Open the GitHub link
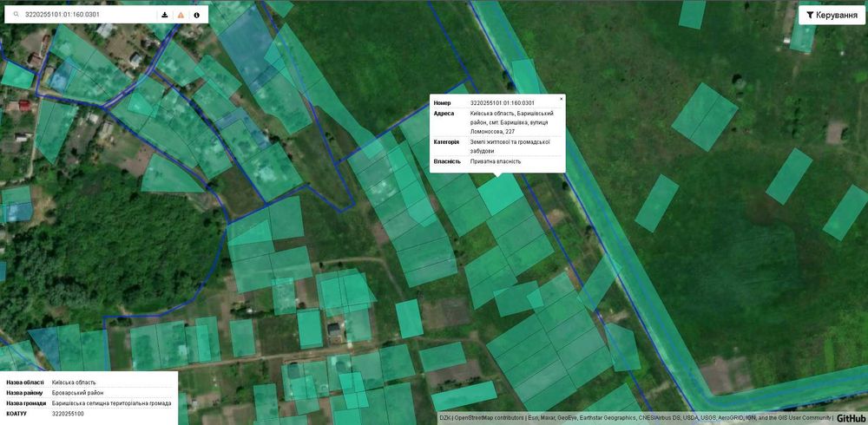 (852, 418)
